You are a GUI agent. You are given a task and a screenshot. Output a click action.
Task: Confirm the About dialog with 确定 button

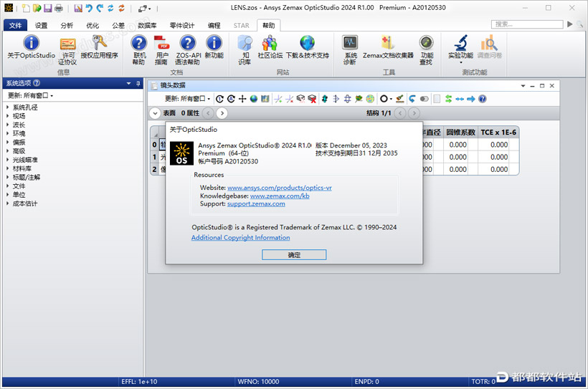(294, 255)
